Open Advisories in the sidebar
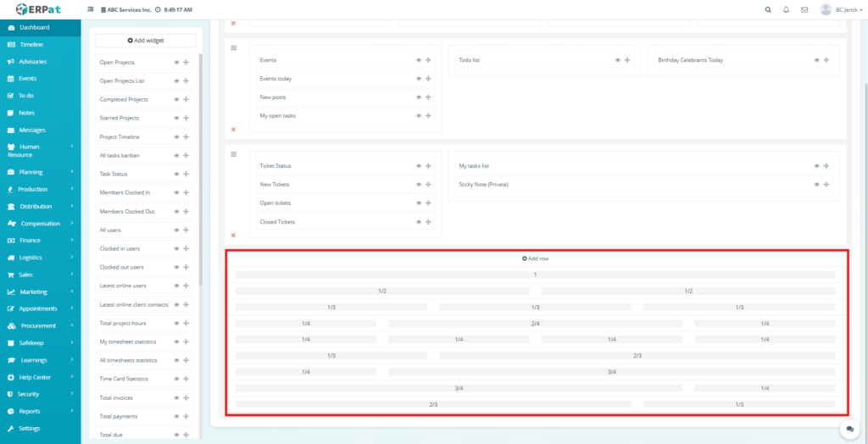 [41, 62]
